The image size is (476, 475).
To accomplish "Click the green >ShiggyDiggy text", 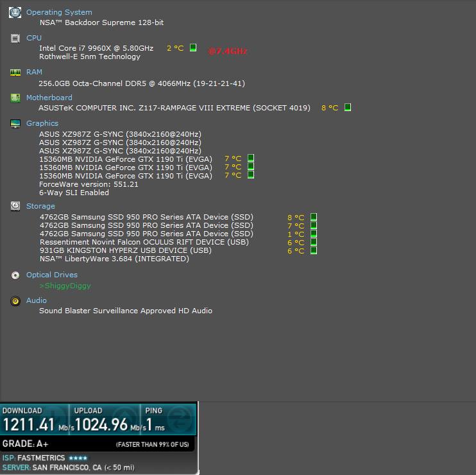I will [65, 286].
